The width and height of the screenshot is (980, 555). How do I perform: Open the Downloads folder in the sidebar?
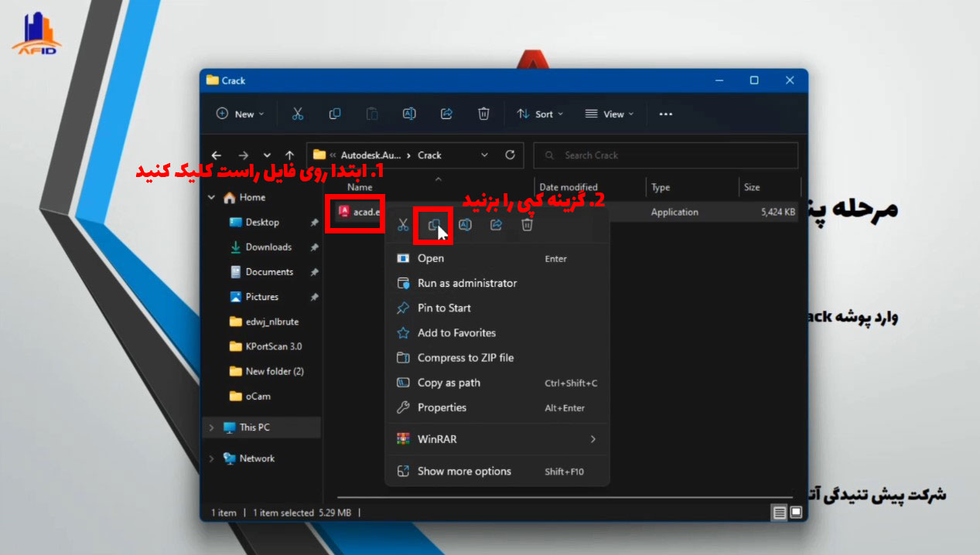pyautogui.click(x=268, y=247)
